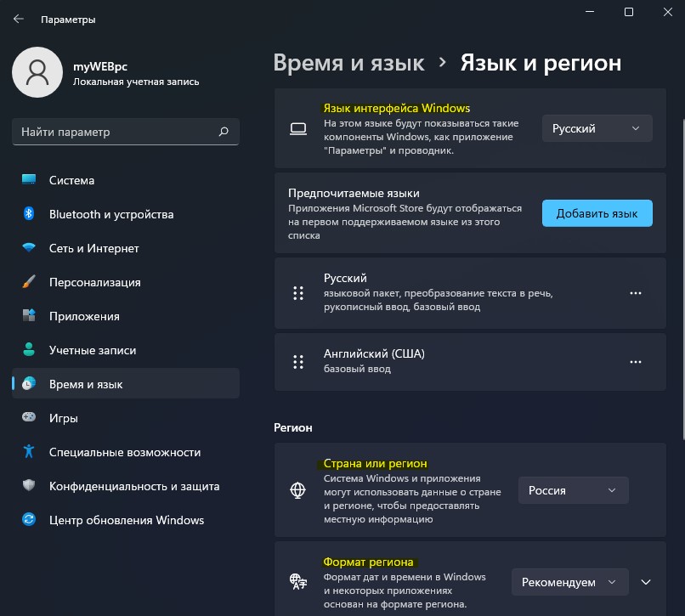
Task: Open Bluetooth и устройства category
Action: coord(126,214)
